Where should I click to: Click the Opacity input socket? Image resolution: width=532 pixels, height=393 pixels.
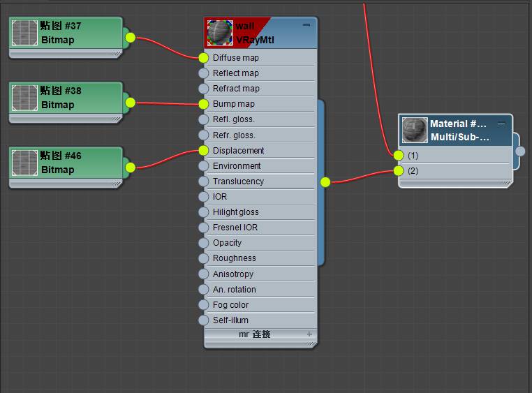point(203,243)
